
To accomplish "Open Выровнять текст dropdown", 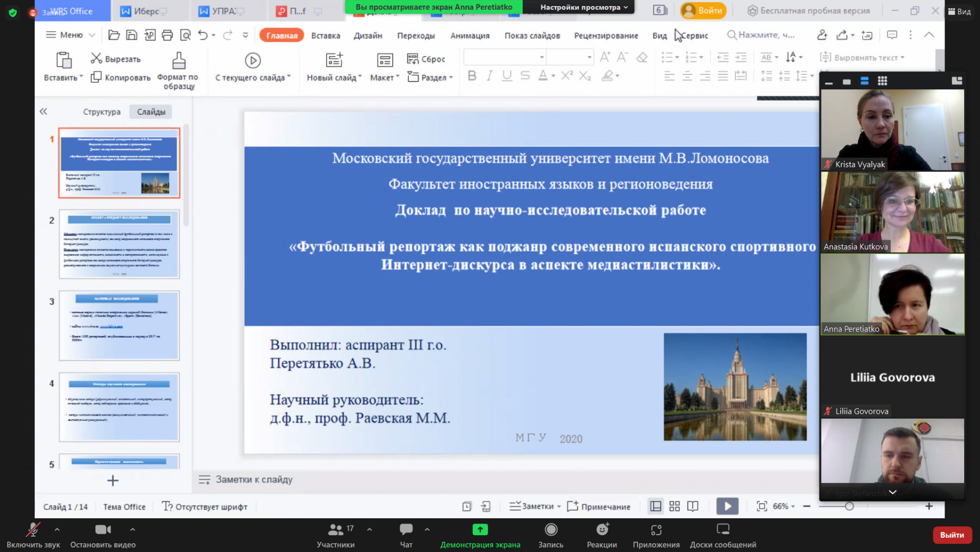I will [x=862, y=57].
